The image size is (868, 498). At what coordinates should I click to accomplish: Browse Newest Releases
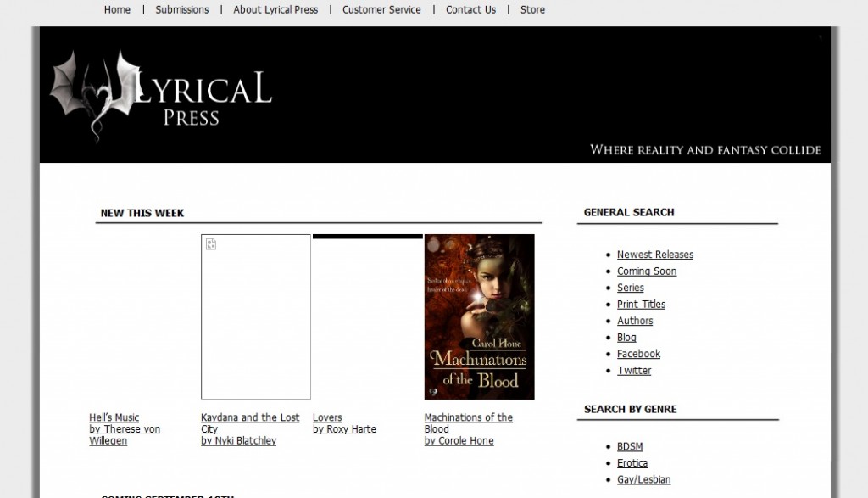[655, 255]
